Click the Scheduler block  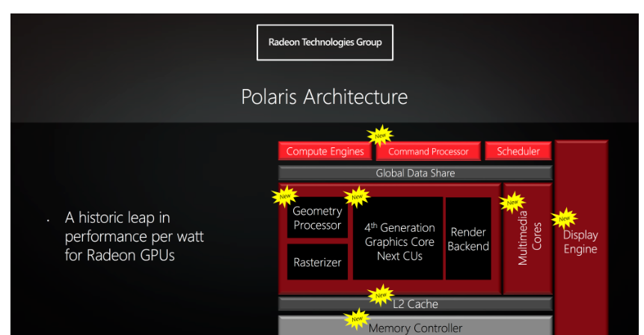tap(518, 151)
